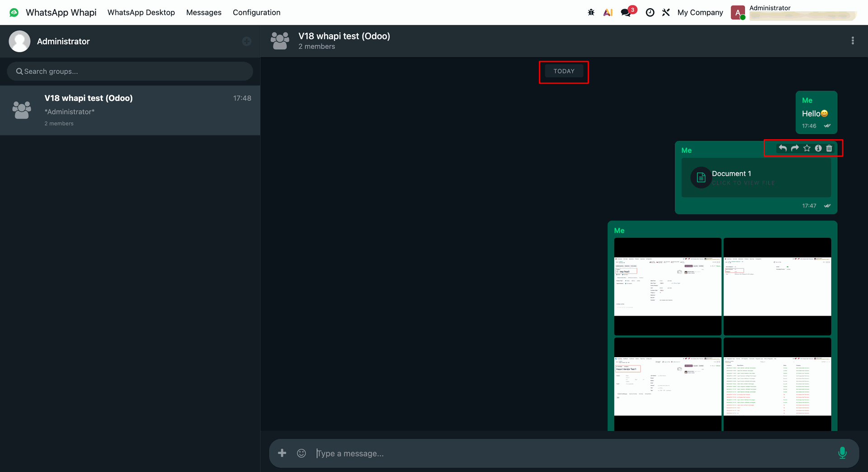868x472 pixels.
Task: Open the debug bug icon
Action: [x=591, y=12]
